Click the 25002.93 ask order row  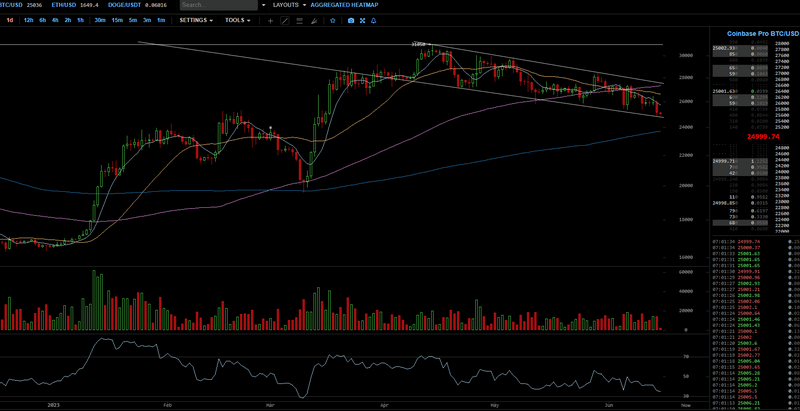742,48
